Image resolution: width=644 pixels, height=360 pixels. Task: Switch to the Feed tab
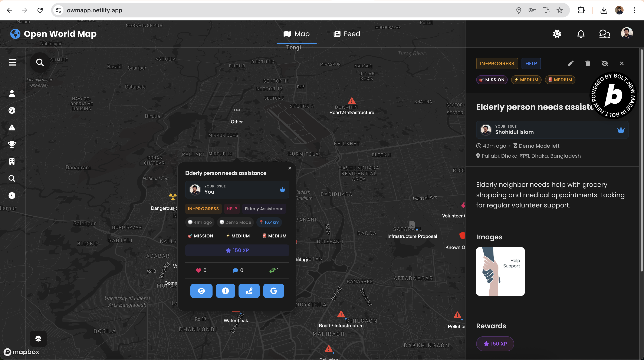coord(347,34)
